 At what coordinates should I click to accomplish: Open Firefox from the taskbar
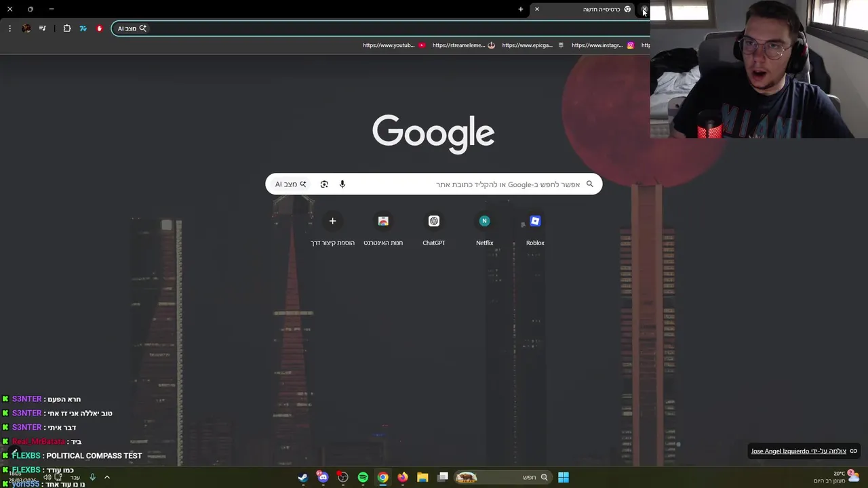403,477
